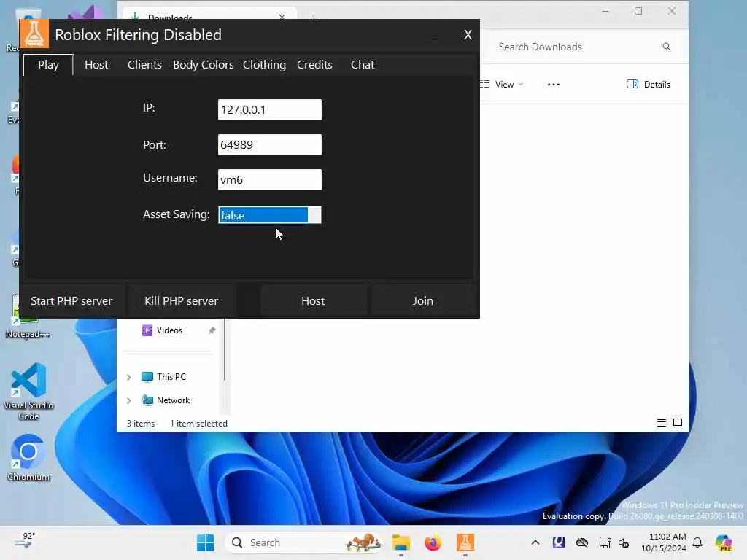747x560 pixels.
Task: Open Firefox from the taskbar
Action: tap(433, 542)
